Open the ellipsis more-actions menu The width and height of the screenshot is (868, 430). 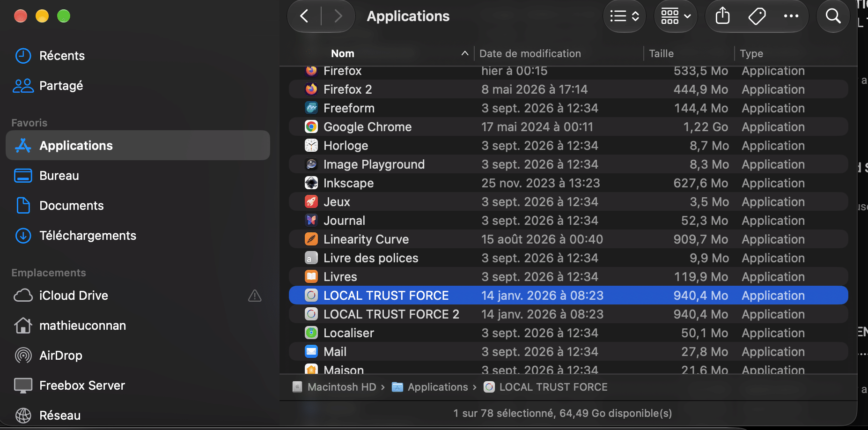coord(791,16)
